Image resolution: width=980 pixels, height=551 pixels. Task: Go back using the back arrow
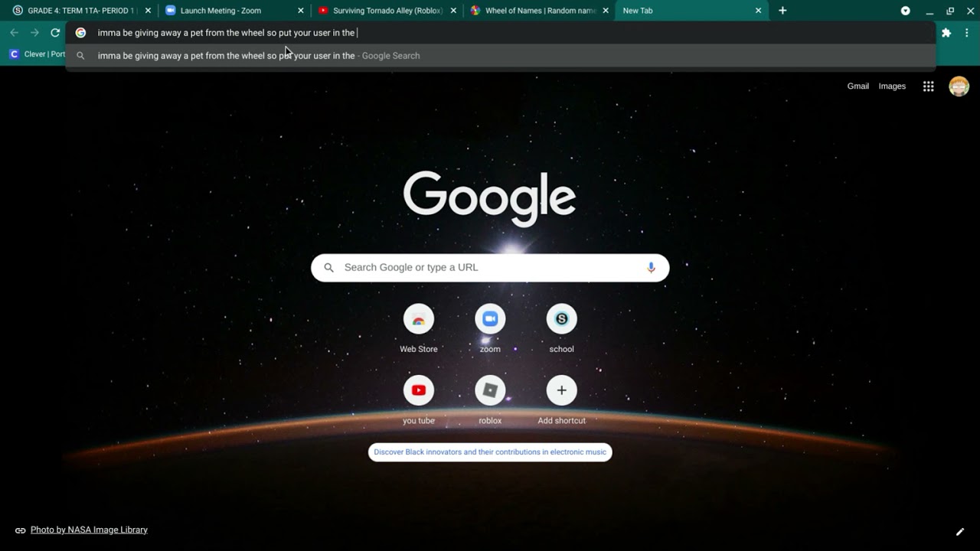pyautogui.click(x=14, y=33)
